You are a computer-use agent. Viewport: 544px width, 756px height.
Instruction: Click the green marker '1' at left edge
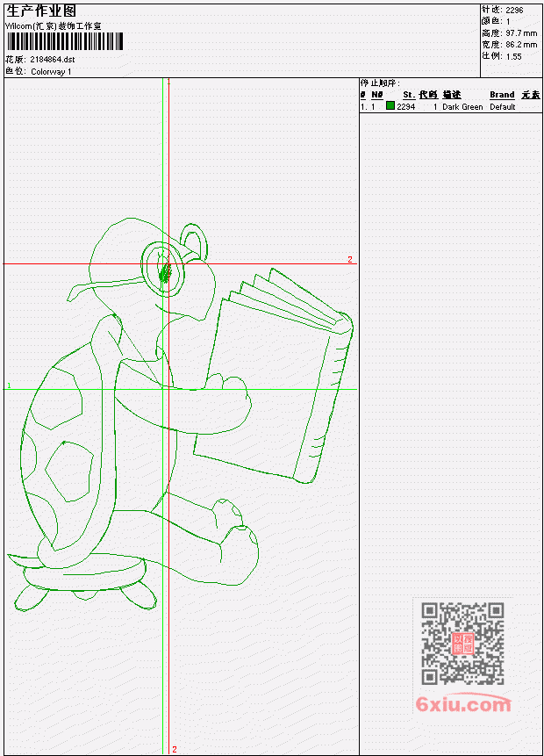[9, 385]
